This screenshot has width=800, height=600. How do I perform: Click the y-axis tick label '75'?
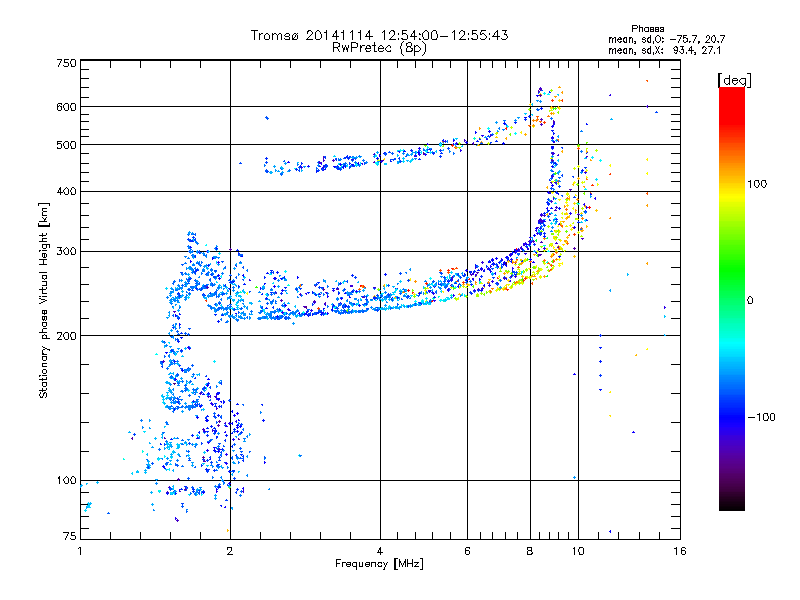tap(70, 536)
